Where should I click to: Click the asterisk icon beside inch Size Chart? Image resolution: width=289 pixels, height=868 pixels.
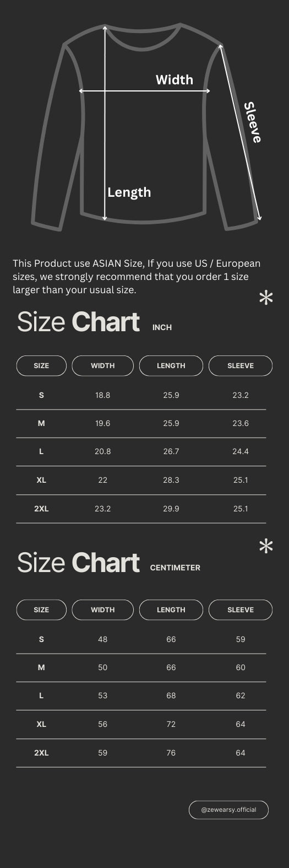pos(266,298)
